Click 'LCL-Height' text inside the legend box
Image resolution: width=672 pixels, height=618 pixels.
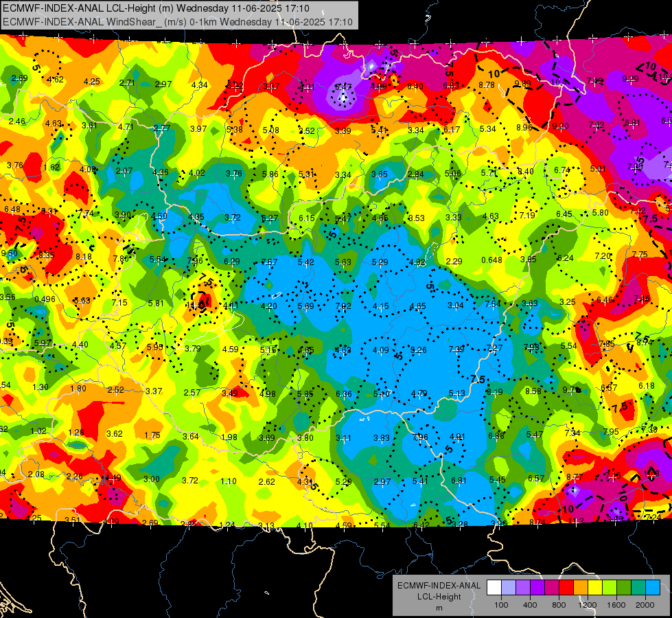click(439, 597)
